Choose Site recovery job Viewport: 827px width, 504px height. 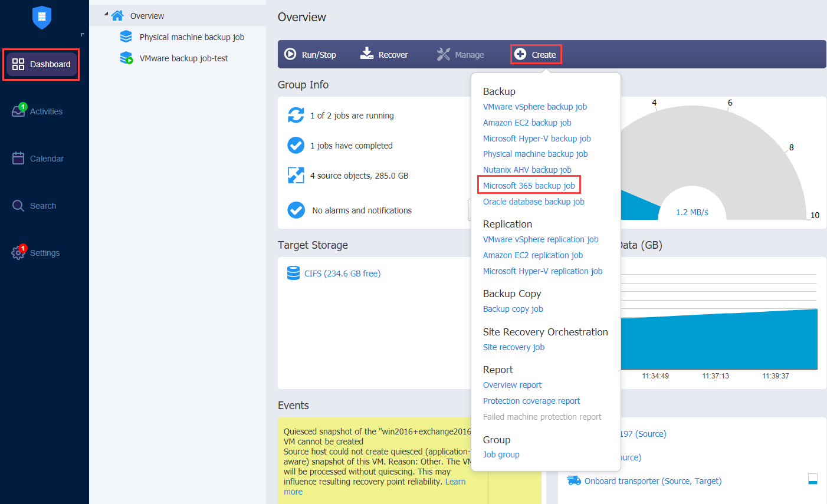pos(514,347)
